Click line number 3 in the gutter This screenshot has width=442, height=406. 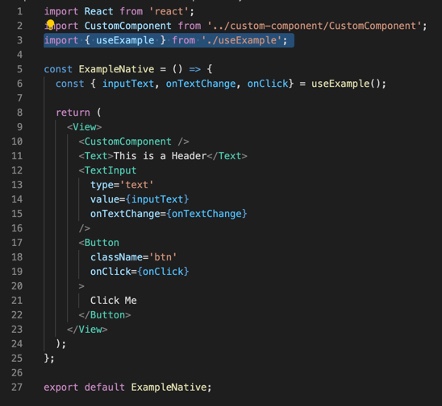coord(20,40)
